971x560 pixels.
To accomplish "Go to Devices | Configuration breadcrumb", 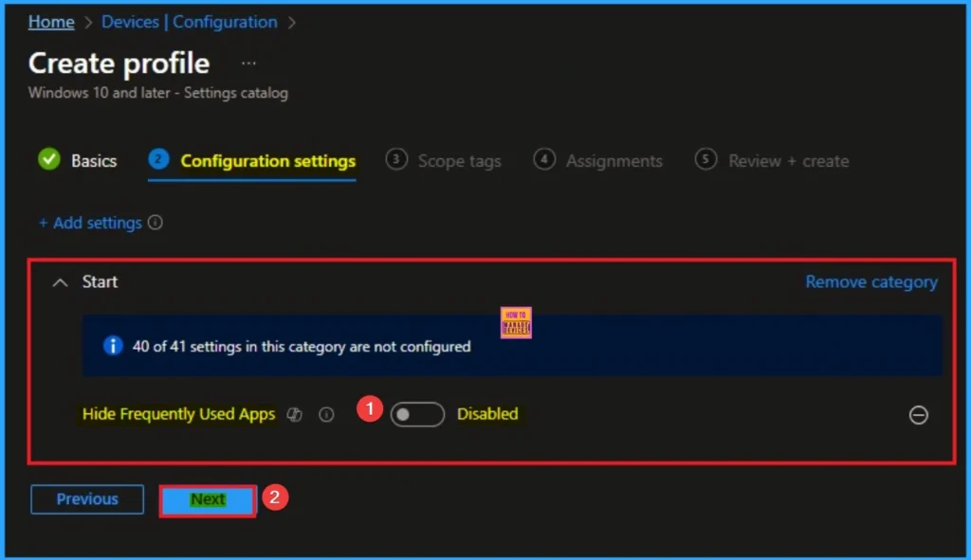I will (x=190, y=22).
